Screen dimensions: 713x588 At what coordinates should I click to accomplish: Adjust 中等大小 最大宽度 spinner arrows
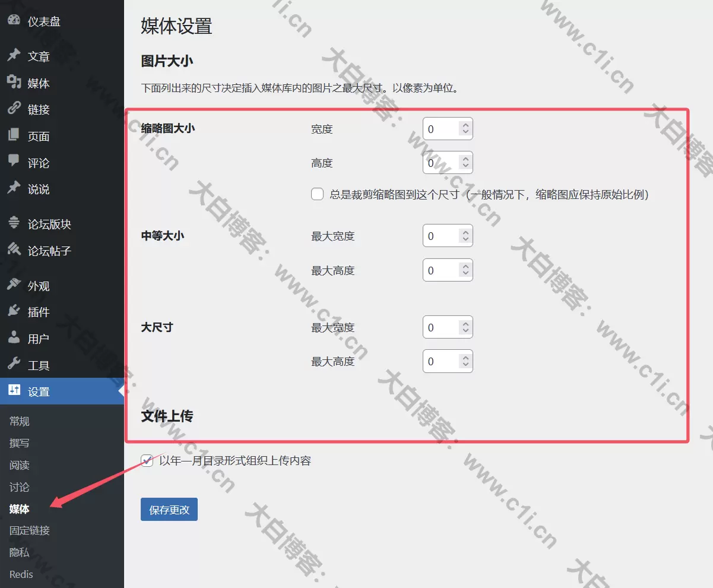pyautogui.click(x=465, y=236)
